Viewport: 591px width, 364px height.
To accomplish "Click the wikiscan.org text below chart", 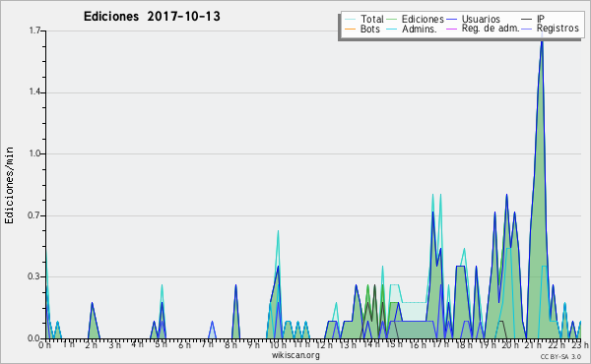I will coord(295,355).
